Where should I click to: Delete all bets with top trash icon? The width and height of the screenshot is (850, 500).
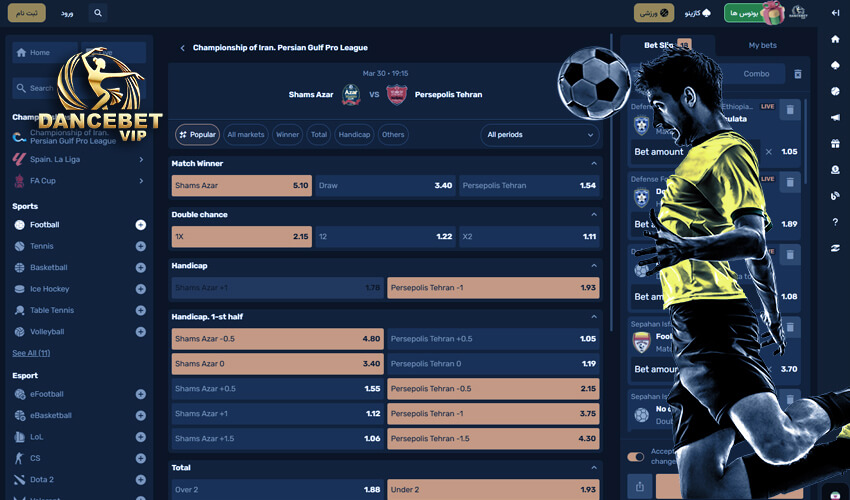[797, 74]
